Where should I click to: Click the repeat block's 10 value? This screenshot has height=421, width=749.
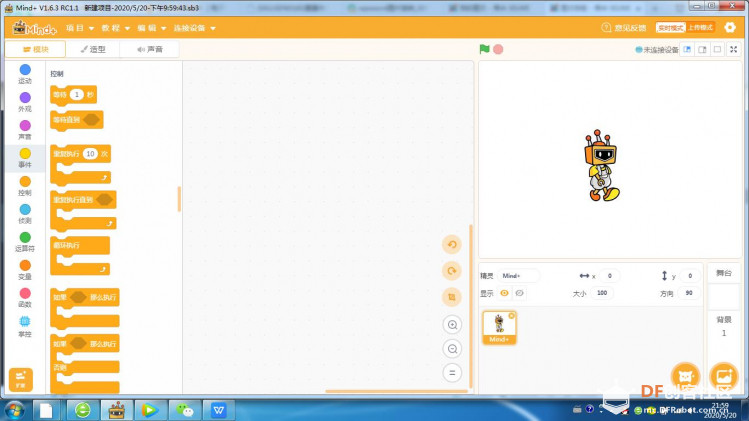point(90,154)
